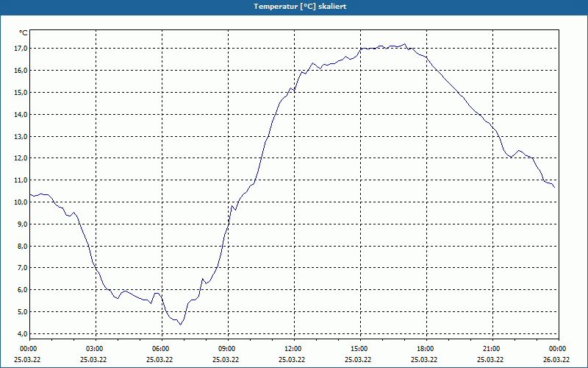
Task: Click the 09:00 time axis label
Action: pyautogui.click(x=228, y=349)
